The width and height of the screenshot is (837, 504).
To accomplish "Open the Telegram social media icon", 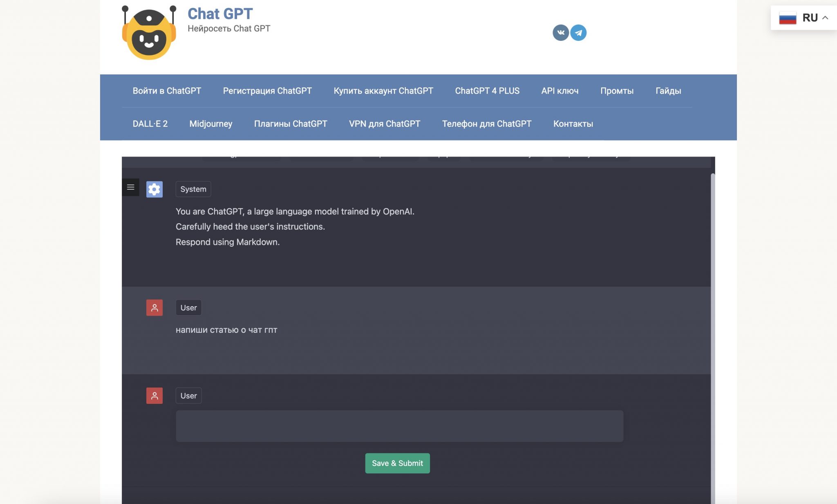I will (x=579, y=33).
